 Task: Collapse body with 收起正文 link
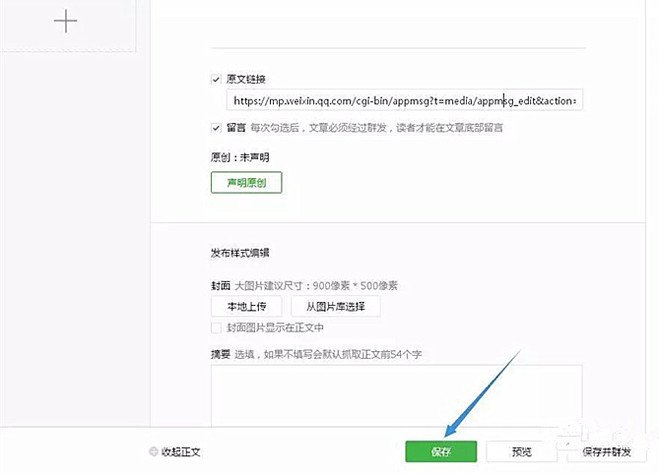pos(181,452)
